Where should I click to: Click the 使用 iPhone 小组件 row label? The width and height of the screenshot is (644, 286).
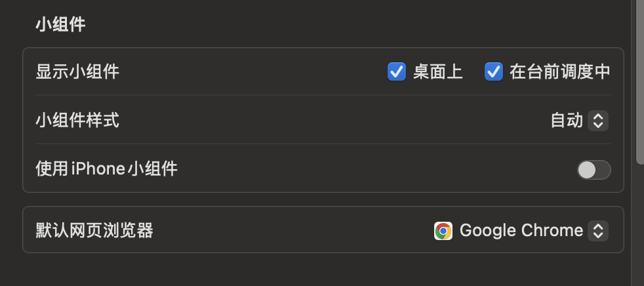tap(106, 169)
